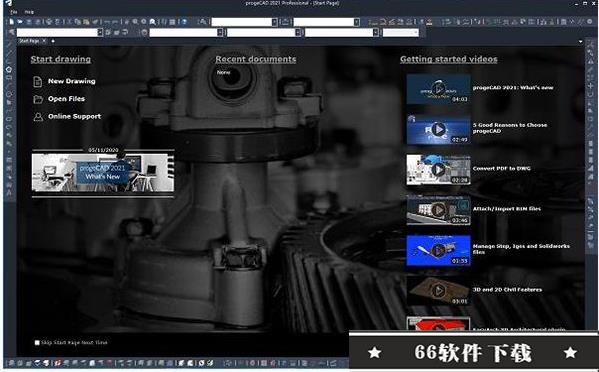Click the person icon beside Online Support
This screenshot has width=599, height=372.
[x=38, y=116]
